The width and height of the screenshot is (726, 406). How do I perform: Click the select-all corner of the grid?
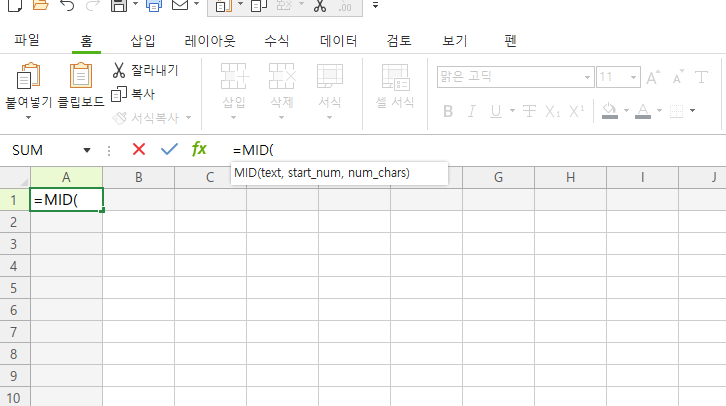tap(15, 177)
